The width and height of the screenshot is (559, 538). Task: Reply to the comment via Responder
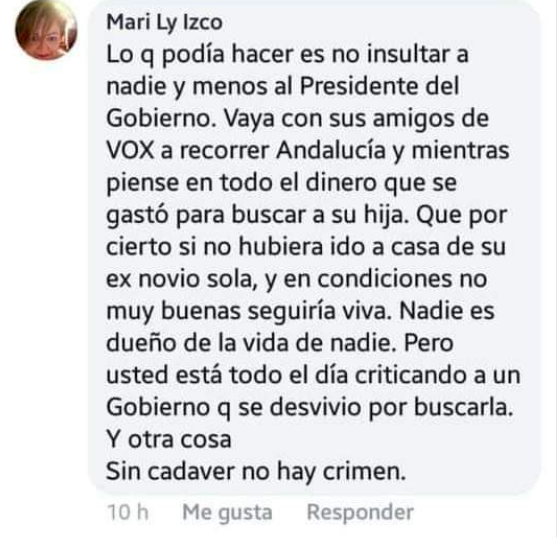tap(360, 512)
